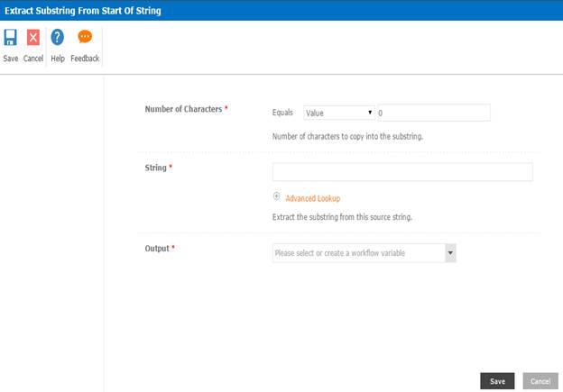Click the Output field label

(157, 248)
